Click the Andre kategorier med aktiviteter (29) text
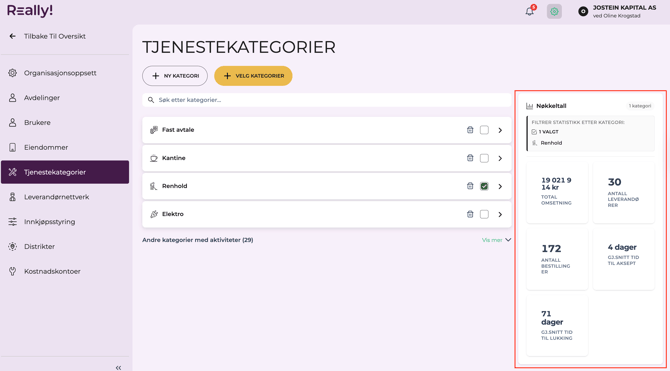This screenshot has height=371, width=670. [x=198, y=240]
